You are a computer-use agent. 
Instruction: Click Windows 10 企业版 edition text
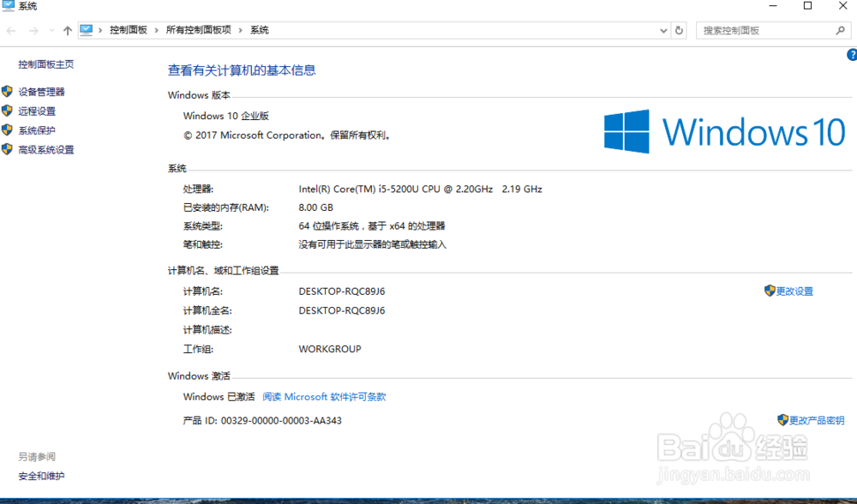tap(225, 116)
